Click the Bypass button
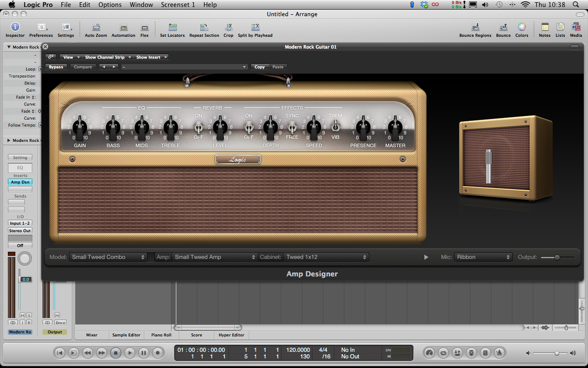Image resolution: width=588 pixels, height=368 pixels. [x=56, y=67]
